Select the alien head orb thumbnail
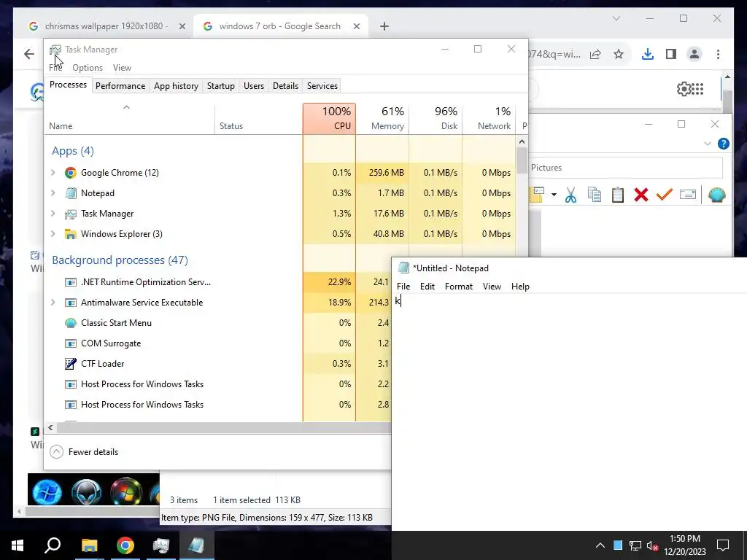 point(86,491)
